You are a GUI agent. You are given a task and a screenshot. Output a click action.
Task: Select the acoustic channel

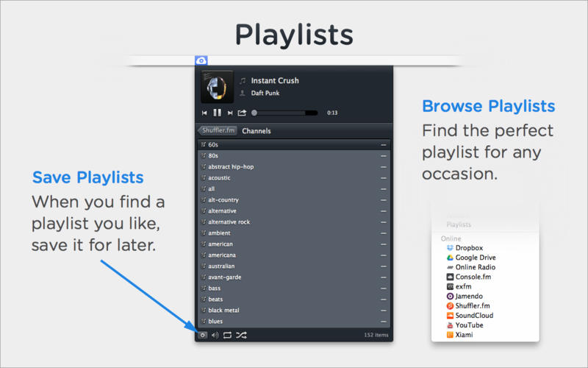[294, 177]
